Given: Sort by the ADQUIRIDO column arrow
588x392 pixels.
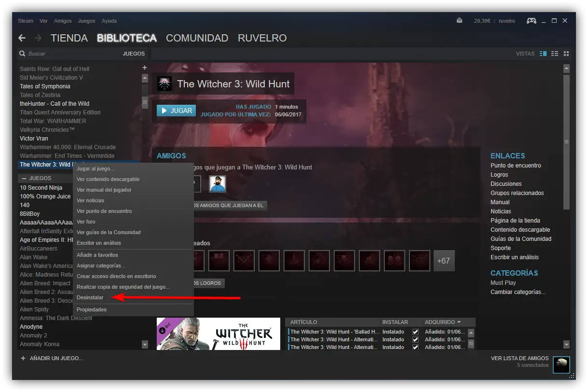Looking at the screenshot, I should [459, 322].
